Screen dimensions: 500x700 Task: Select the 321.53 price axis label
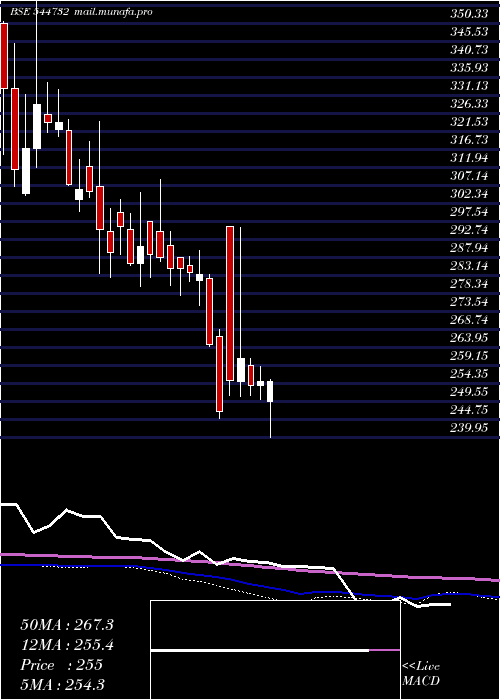(x=469, y=122)
